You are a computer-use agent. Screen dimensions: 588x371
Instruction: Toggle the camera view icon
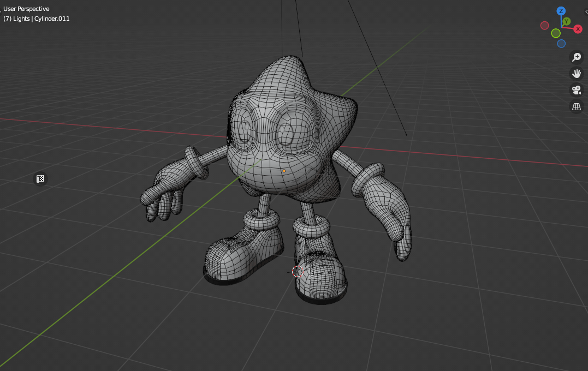pos(577,90)
